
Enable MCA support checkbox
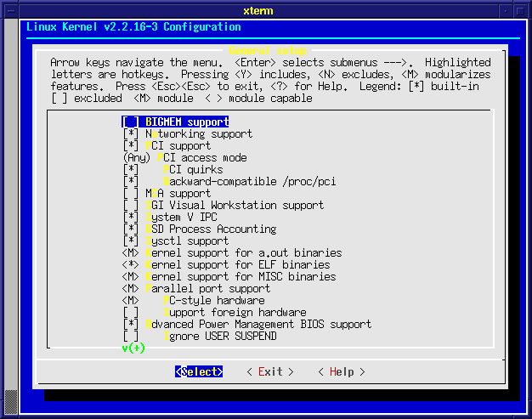click(x=130, y=194)
